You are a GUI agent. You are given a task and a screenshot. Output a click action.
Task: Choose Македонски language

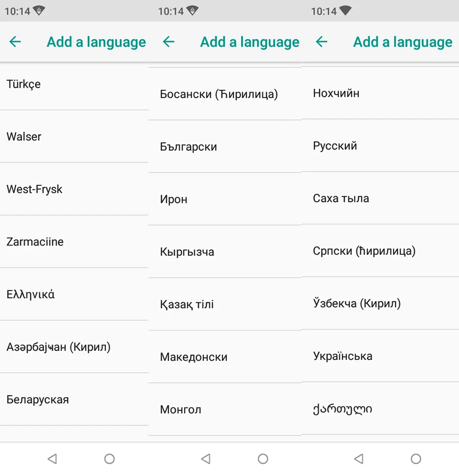pos(225,356)
